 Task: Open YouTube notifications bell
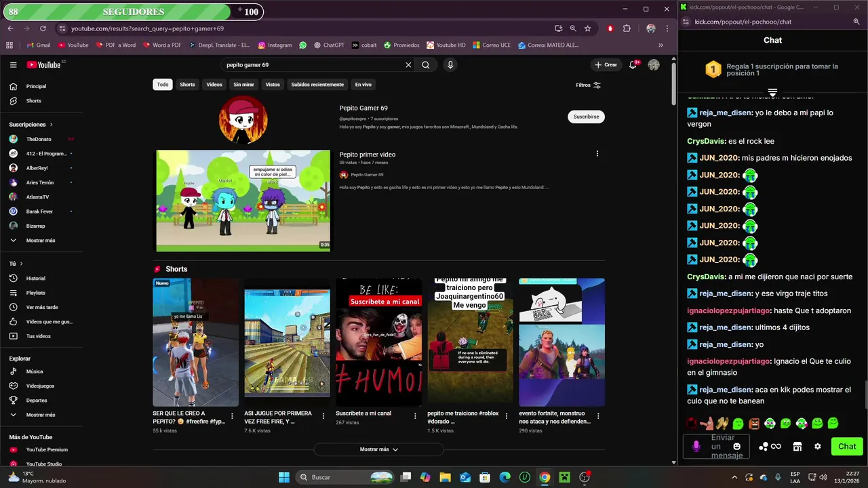tap(633, 64)
